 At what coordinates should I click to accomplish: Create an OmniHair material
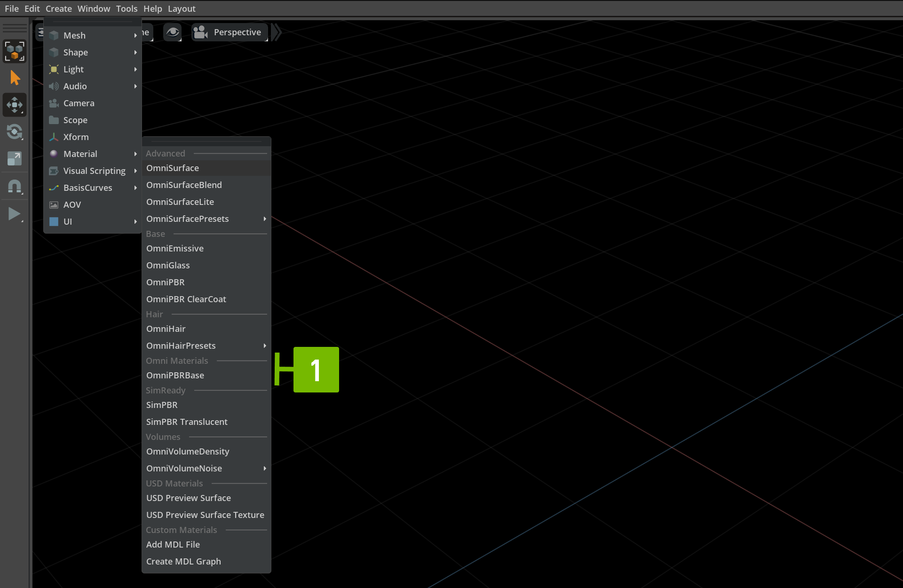[206, 329]
